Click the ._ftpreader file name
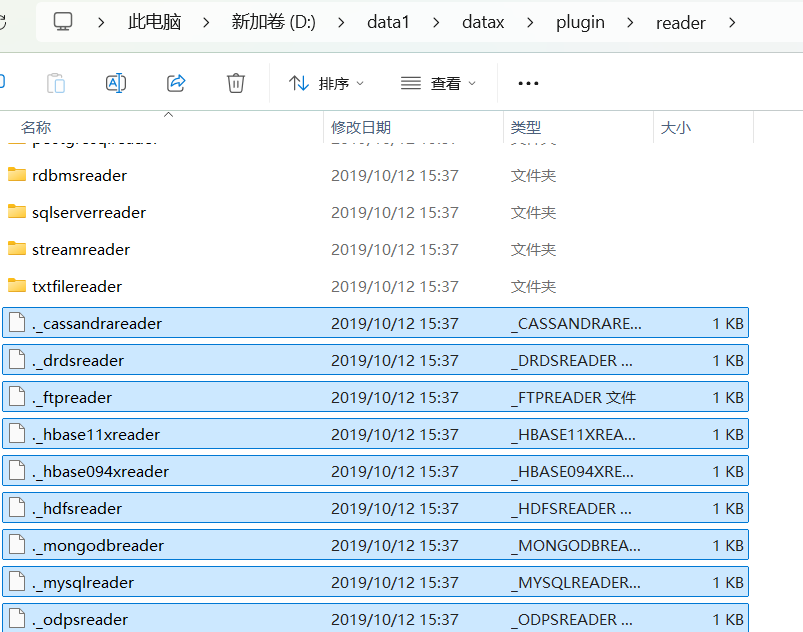 click(x=72, y=397)
